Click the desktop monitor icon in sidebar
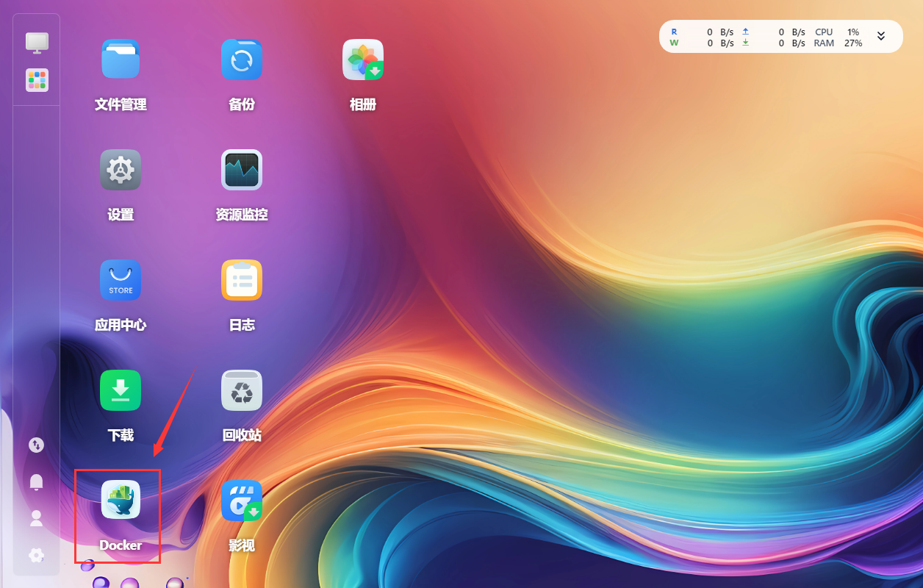Image resolution: width=923 pixels, height=588 pixels. 37,42
